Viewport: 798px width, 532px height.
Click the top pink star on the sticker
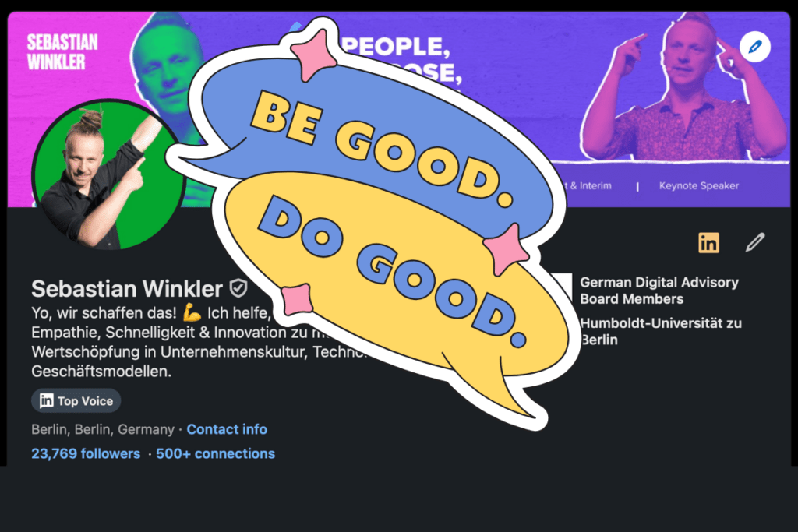pyautogui.click(x=312, y=55)
